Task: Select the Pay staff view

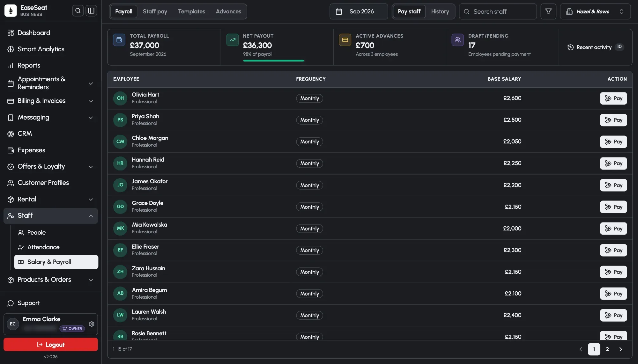Action: tap(409, 11)
